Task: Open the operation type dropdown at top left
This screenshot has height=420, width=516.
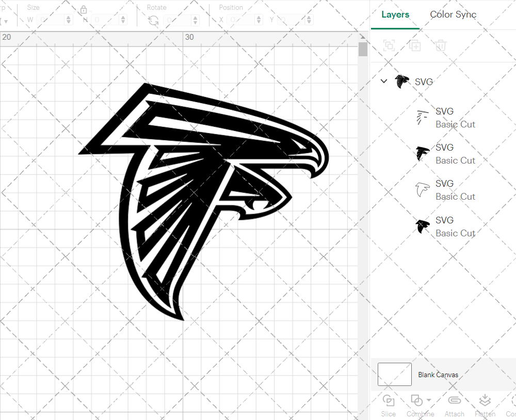Action: tap(7, 19)
